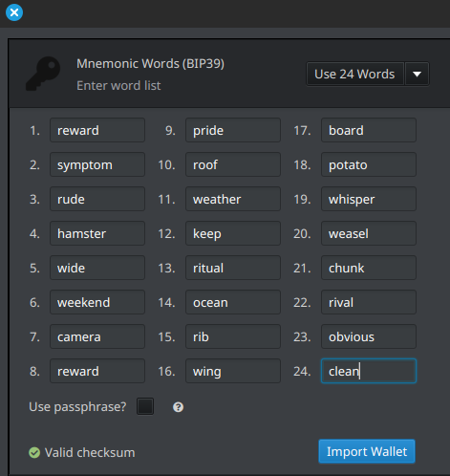The width and height of the screenshot is (450, 476).
Task: Click the key icon beside Mnemonic Words
Action: click(43, 74)
